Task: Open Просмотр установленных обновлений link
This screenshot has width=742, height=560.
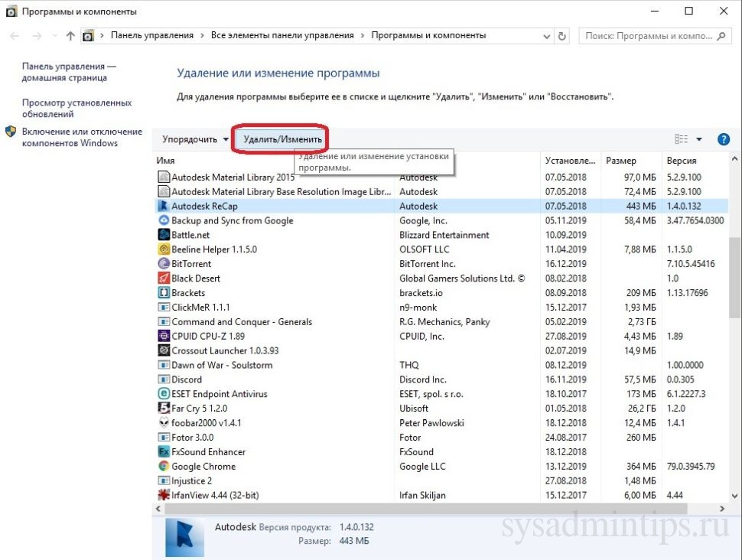Action: click(76, 108)
